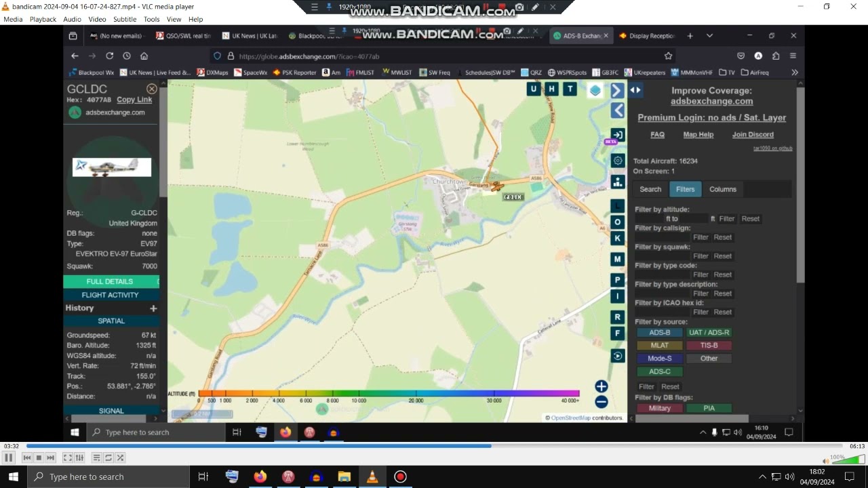Open the AirFreq bookmarks folder
The width and height of the screenshot is (868, 488).
(x=755, y=73)
